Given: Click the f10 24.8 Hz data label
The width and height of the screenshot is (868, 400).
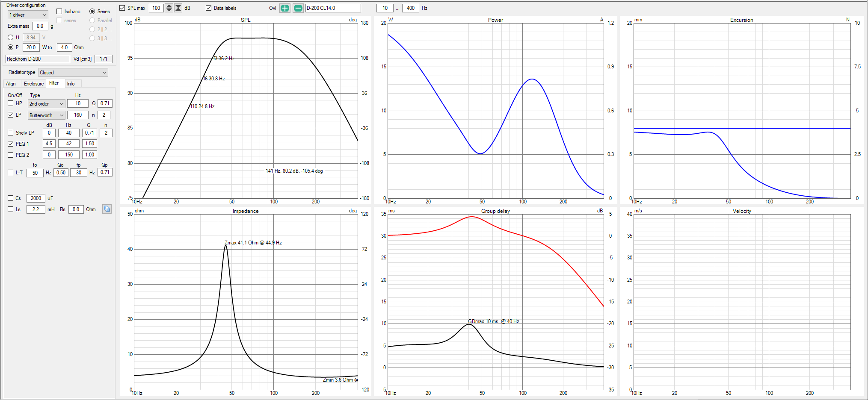Looking at the screenshot, I should coord(203,106).
